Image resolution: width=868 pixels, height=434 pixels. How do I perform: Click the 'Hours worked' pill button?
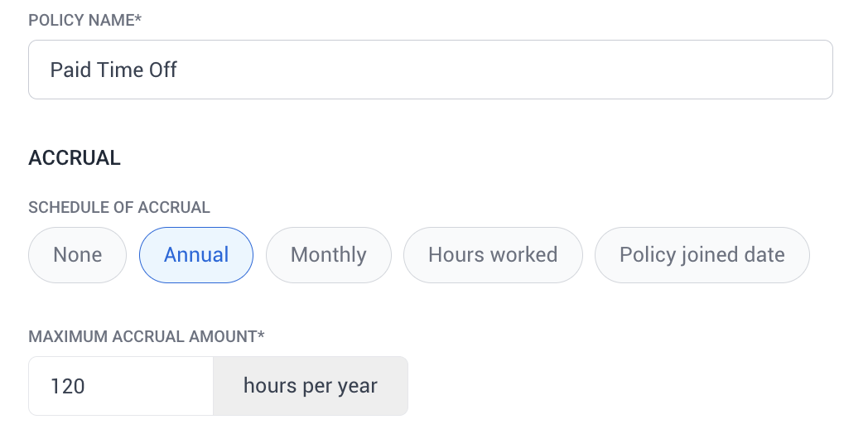[x=493, y=255]
